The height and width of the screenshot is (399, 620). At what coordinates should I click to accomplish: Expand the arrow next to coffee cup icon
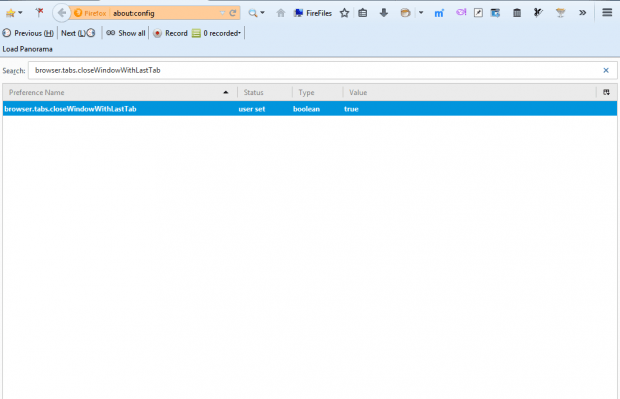pyautogui.click(x=421, y=13)
